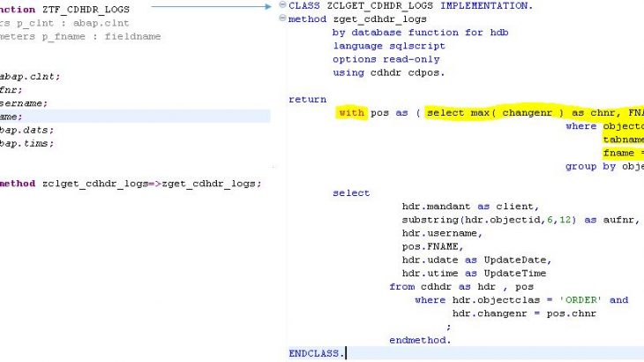The image size is (644, 362).
Task: Click the 'endmethod.' statement
Action: coord(420,340)
